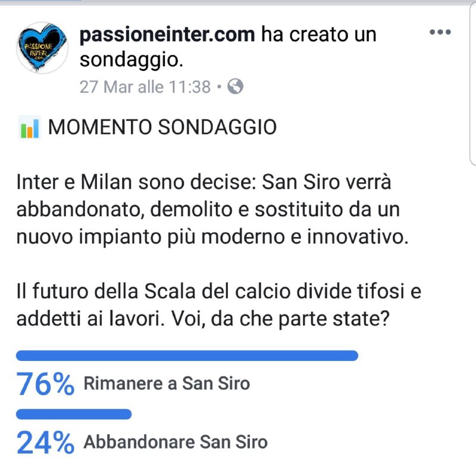
Task: Vote for Rimanere a San Siro
Action: 167,384
